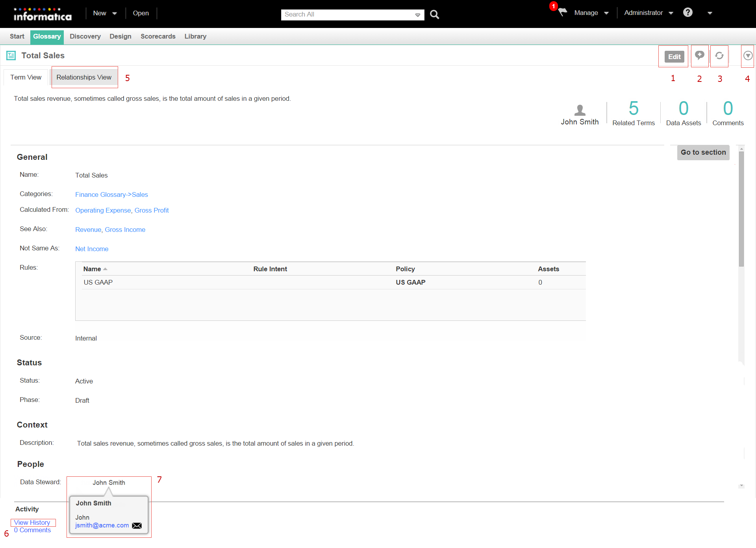Sort by the Name column arrow

[x=105, y=269]
